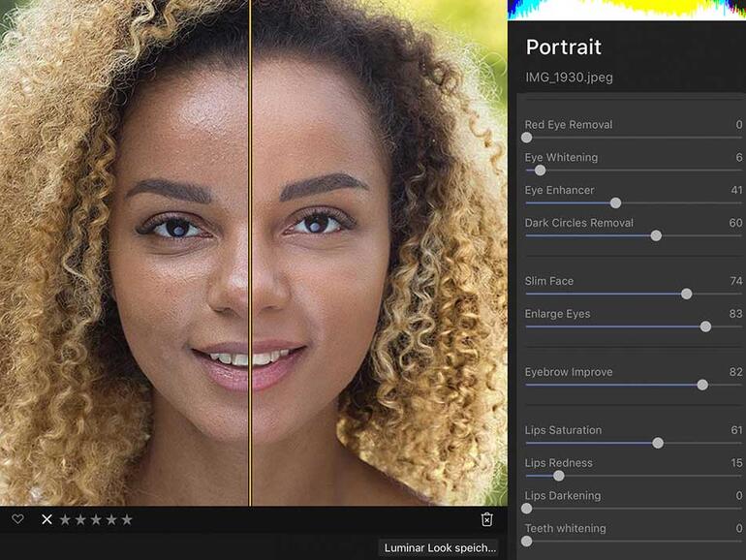Click the trash delete icon
Viewport: 746px width, 560px height.
(486, 519)
